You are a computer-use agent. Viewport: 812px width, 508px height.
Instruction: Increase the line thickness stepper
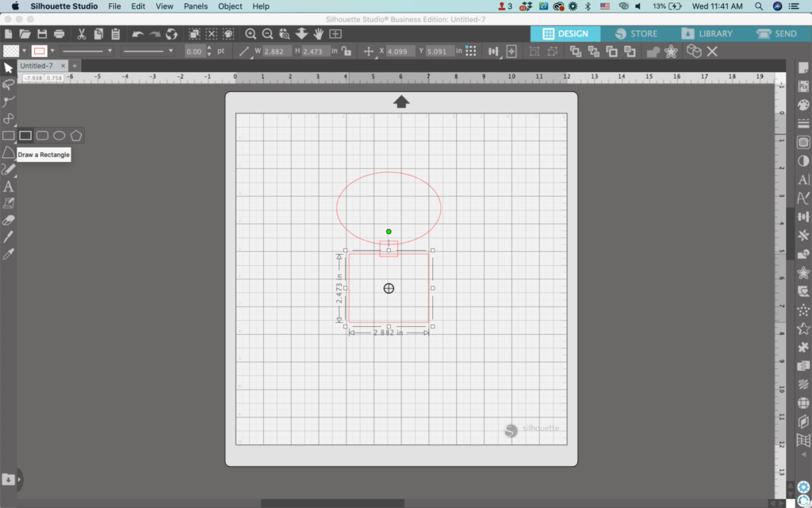pos(209,48)
